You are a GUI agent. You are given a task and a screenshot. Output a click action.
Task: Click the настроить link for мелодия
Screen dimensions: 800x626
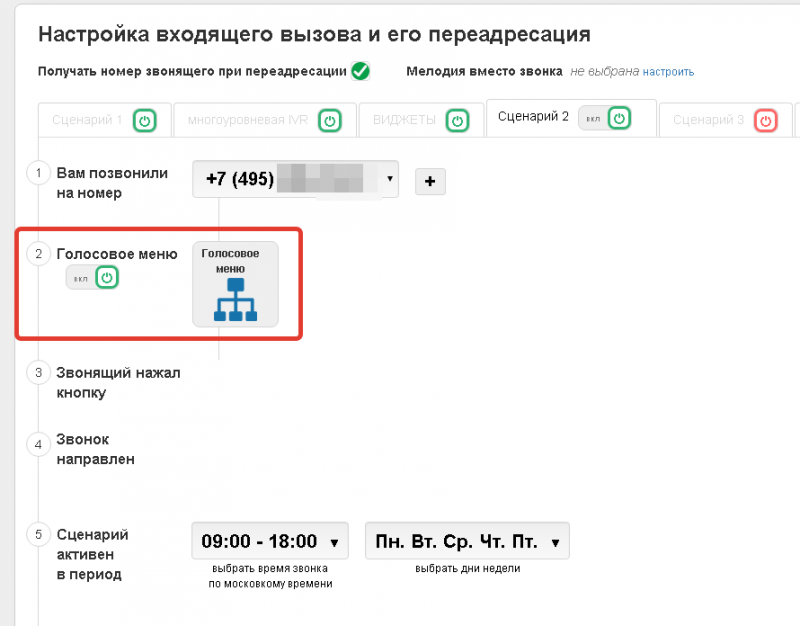pos(667,72)
